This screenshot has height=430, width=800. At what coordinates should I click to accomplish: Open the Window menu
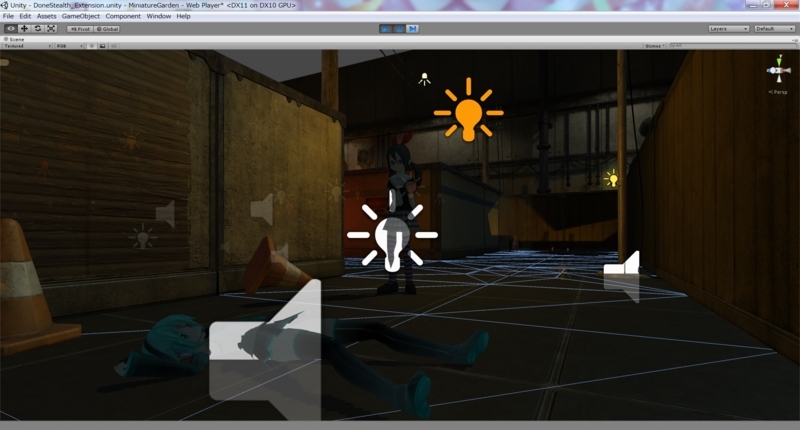pyautogui.click(x=159, y=16)
